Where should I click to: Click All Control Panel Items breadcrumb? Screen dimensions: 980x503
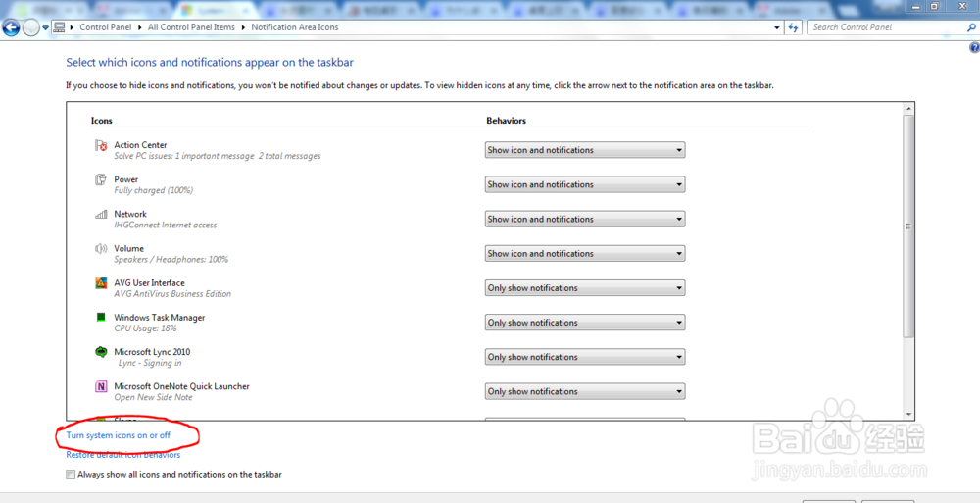point(191,27)
